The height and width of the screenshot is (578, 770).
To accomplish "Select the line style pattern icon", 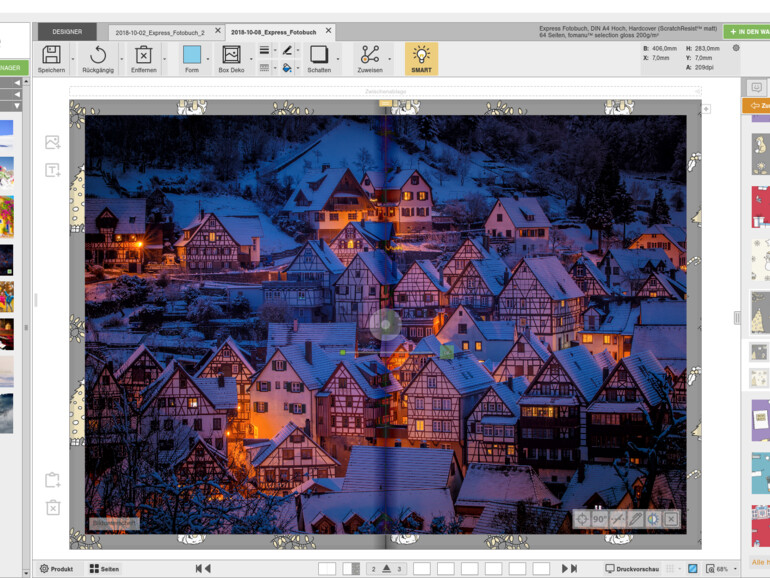I will (264, 68).
